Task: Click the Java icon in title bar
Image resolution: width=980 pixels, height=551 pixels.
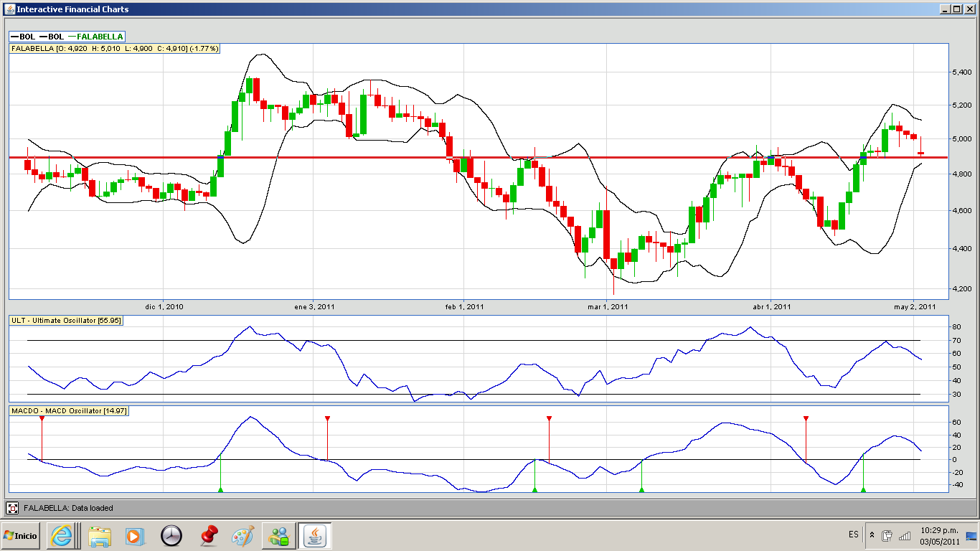Action: 9,9
